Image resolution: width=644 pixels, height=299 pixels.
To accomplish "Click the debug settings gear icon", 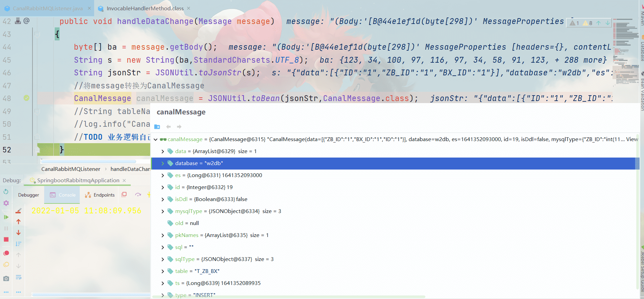I will pos(6,203).
